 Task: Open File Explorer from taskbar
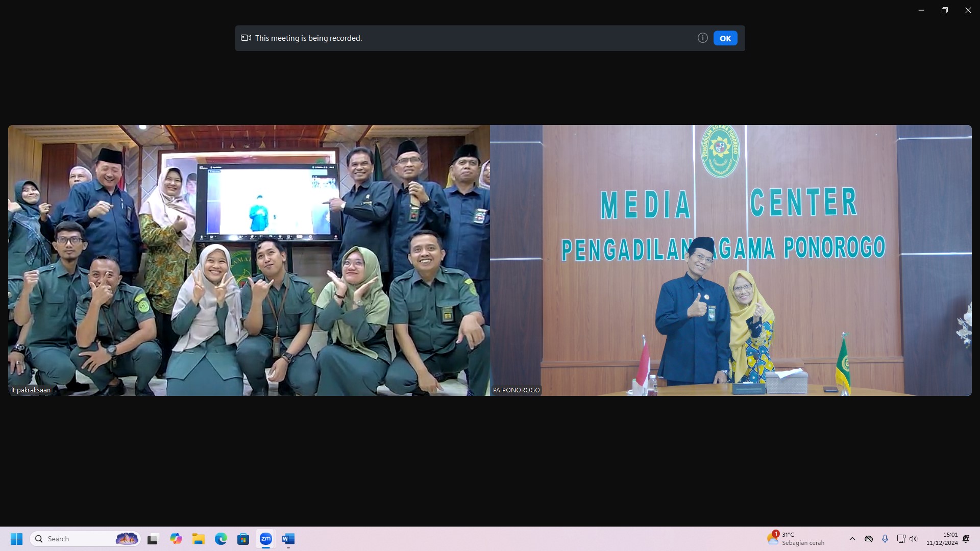coord(198,539)
